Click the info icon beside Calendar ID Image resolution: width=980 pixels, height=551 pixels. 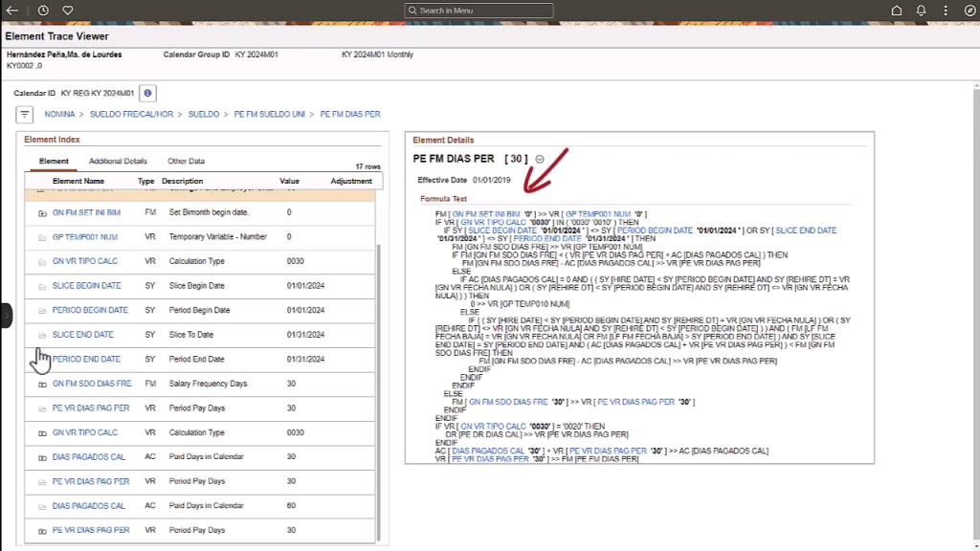click(x=148, y=93)
